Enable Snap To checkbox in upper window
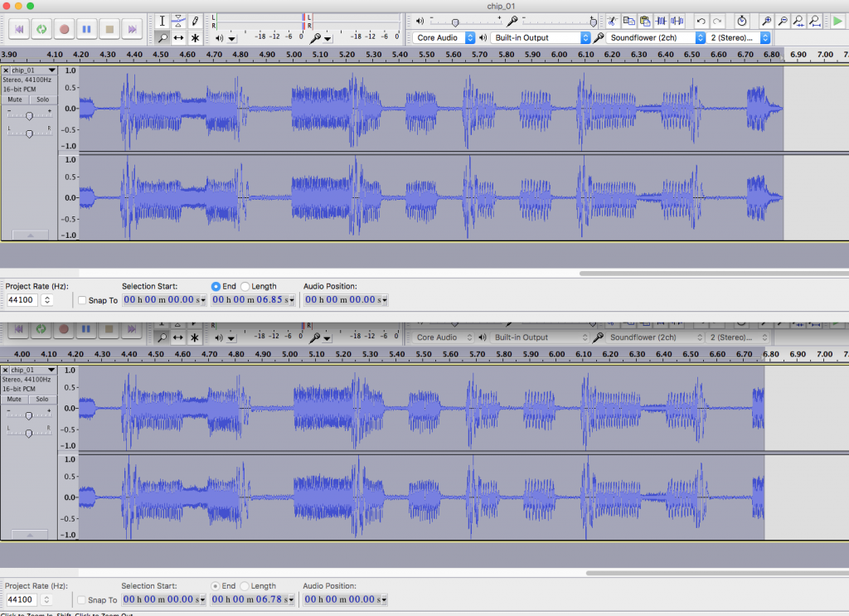The height and width of the screenshot is (616, 849). point(82,300)
